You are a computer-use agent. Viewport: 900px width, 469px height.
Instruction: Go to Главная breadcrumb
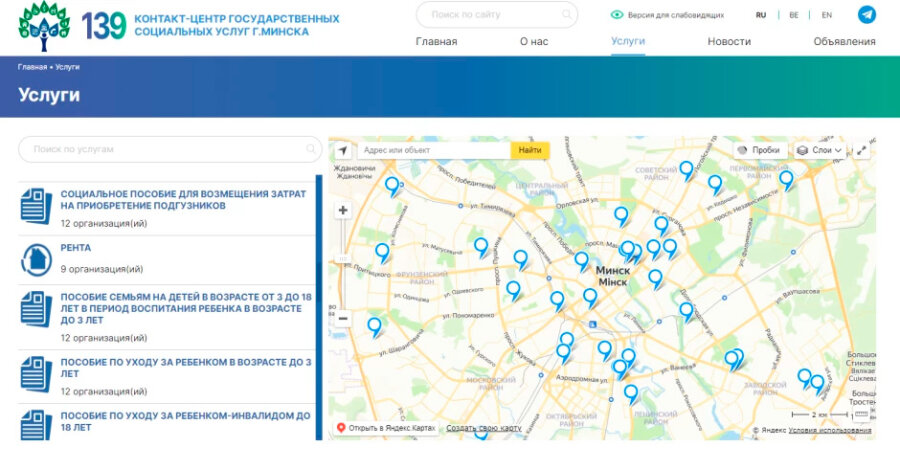(x=32, y=67)
